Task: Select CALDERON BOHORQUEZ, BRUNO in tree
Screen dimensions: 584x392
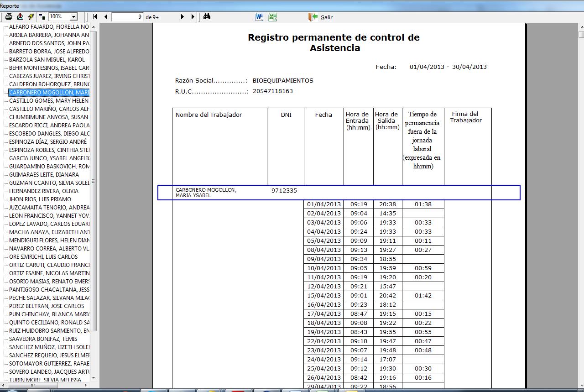Action: (x=49, y=84)
